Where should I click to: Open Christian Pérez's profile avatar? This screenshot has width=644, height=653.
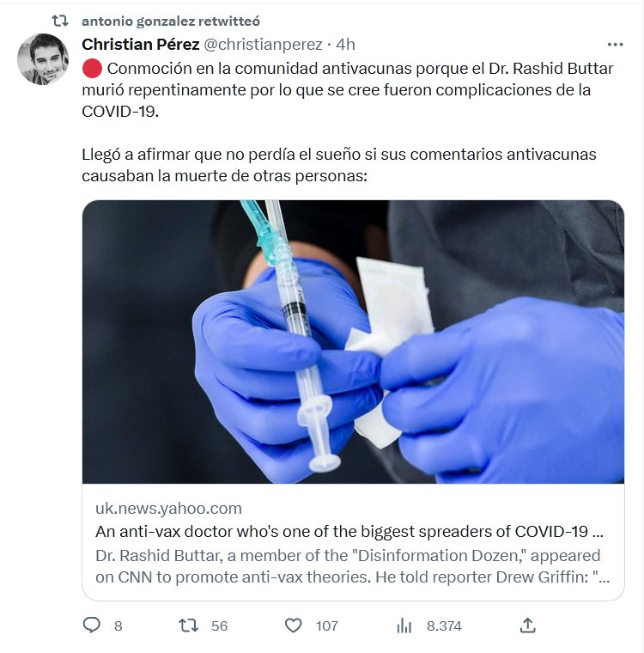[43, 59]
